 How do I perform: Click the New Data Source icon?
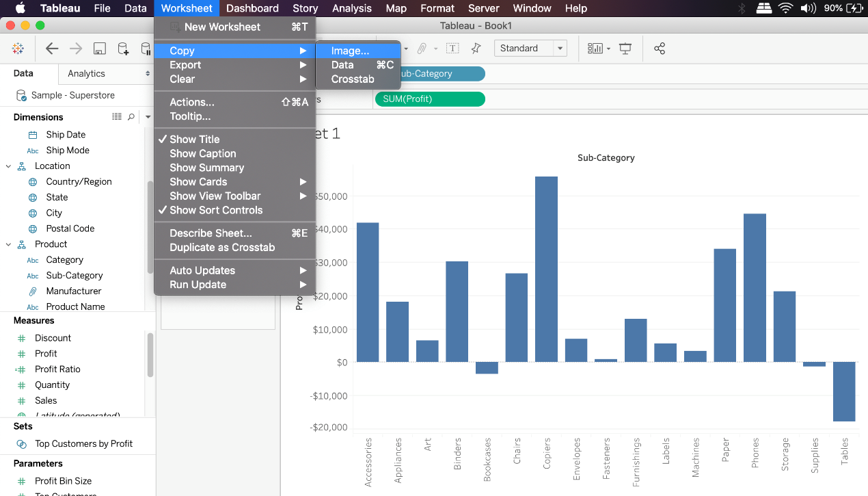click(123, 49)
